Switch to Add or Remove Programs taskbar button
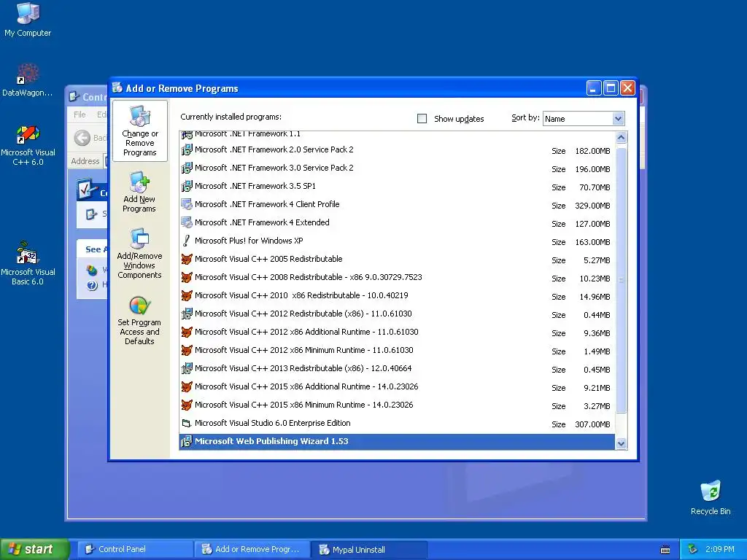This screenshot has height=560, width=747. point(252,549)
